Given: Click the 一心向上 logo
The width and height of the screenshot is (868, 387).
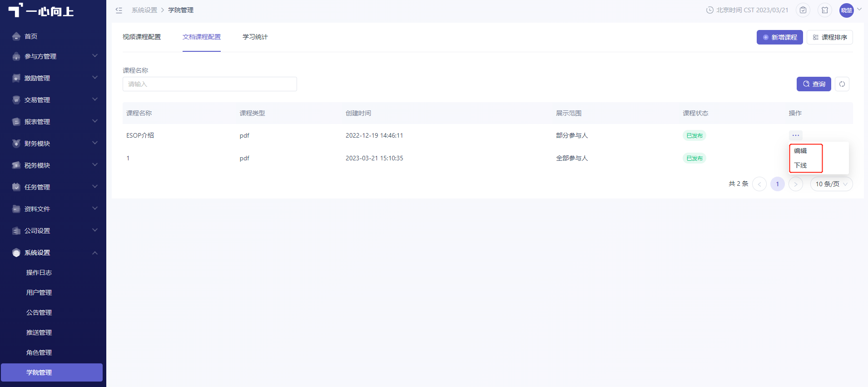Looking at the screenshot, I should [41, 10].
